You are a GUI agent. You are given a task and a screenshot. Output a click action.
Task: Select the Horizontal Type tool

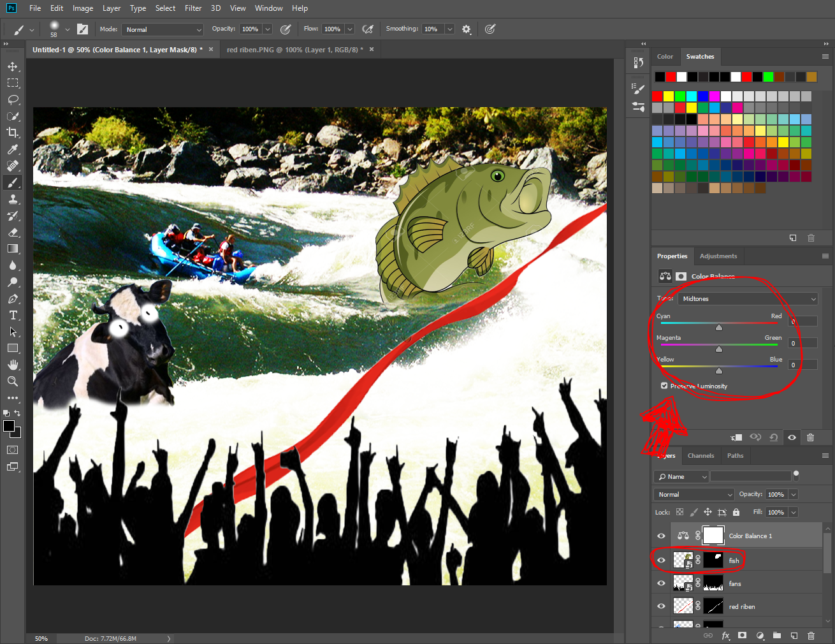coord(13,315)
